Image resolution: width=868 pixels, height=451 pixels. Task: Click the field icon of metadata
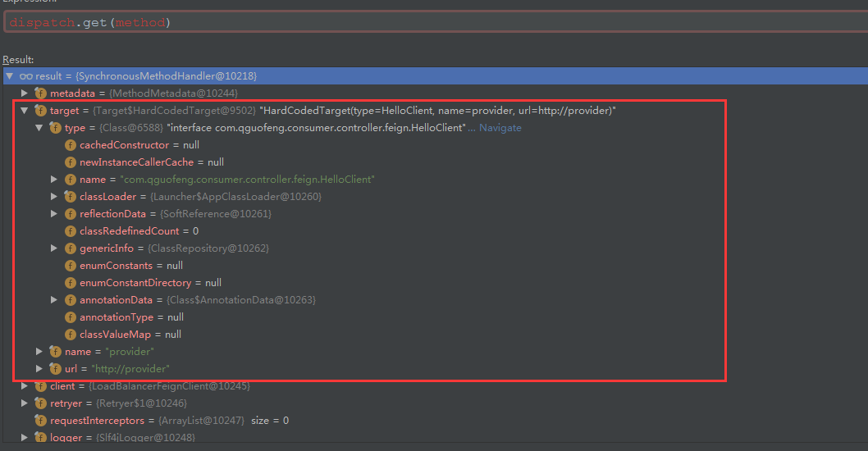coord(40,93)
